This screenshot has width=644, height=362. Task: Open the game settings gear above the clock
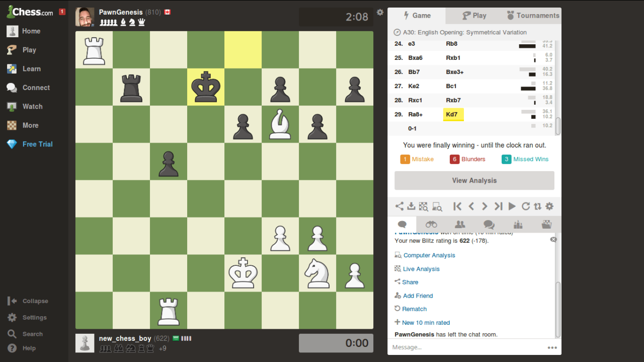pyautogui.click(x=380, y=12)
